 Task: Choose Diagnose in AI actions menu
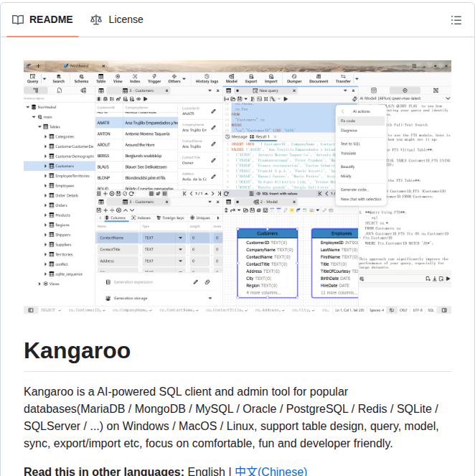[x=361, y=131]
